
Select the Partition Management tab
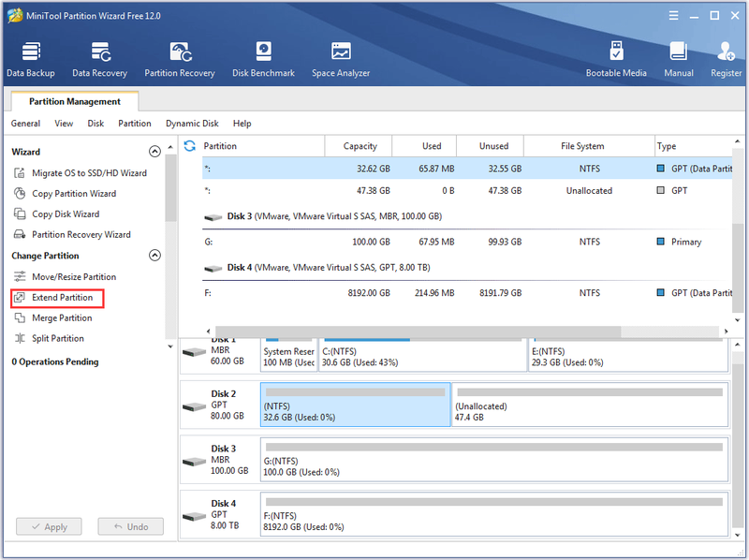pyautogui.click(x=75, y=101)
